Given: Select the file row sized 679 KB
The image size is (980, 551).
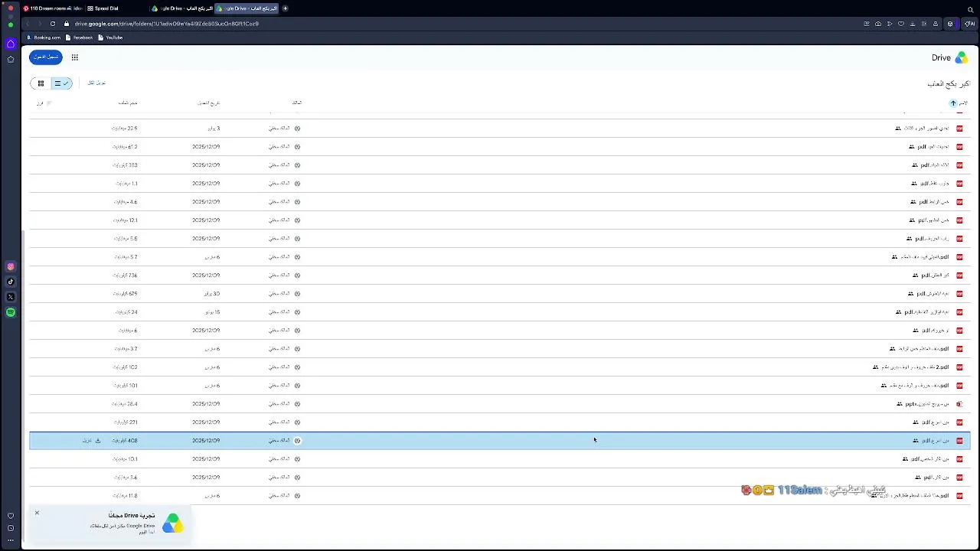Looking at the screenshot, I should 500,294.
